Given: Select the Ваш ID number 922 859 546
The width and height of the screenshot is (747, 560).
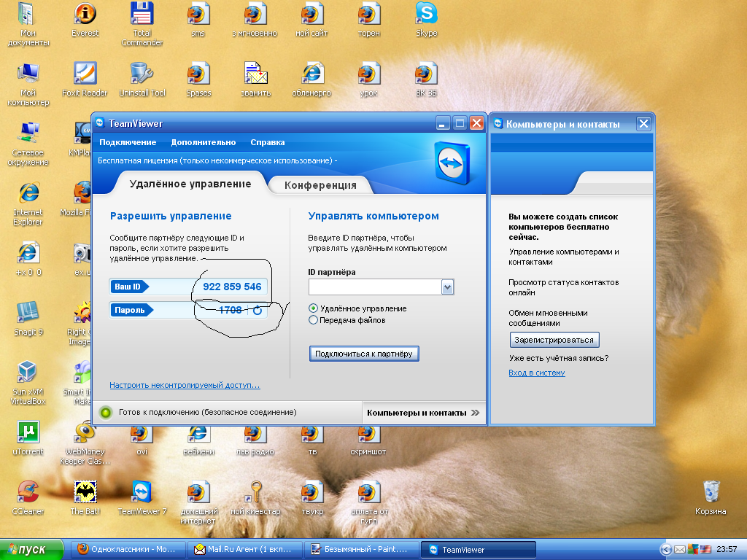Looking at the screenshot, I should (x=232, y=287).
